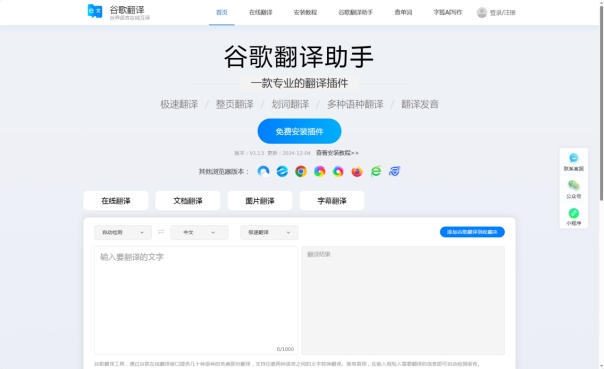Go to 首页 tab
604x369 pixels.
pos(222,12)
